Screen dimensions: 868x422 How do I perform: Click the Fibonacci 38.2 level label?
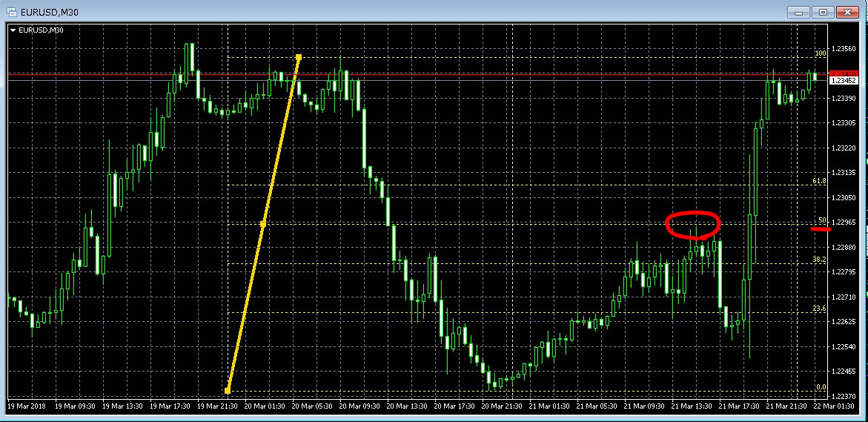(819, 260)
